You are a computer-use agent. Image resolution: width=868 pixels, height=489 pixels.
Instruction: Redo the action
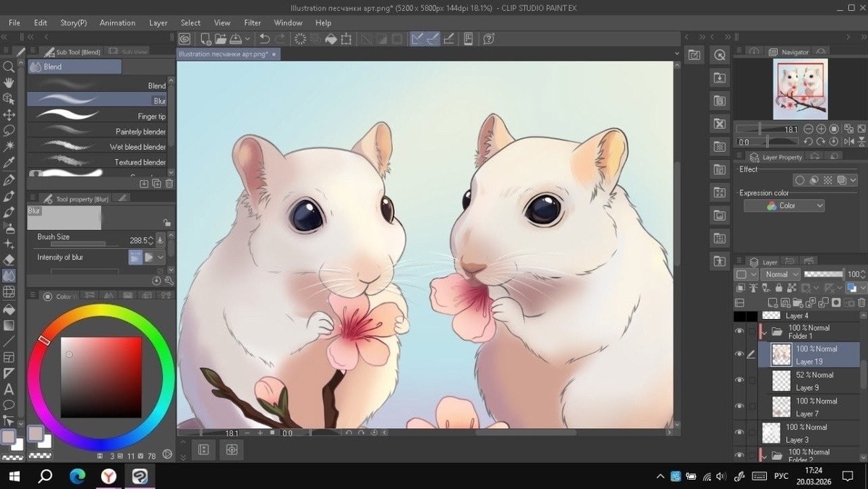[x=281, y=38]
